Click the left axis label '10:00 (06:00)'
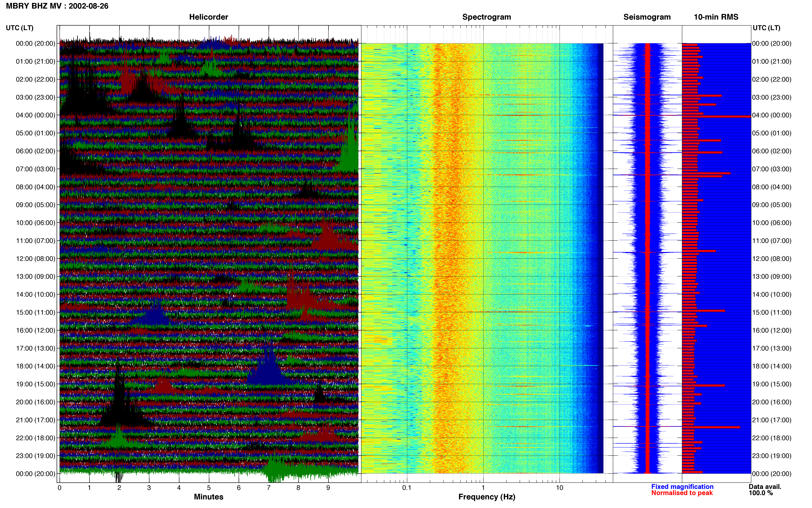The image size is (812, 508). coord(36,223)
